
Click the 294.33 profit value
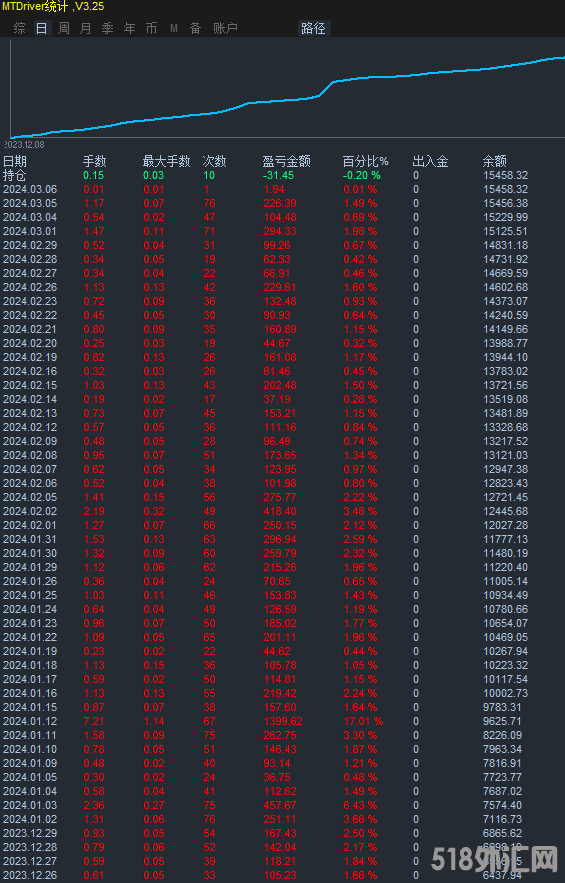click(x=280, y=231)
